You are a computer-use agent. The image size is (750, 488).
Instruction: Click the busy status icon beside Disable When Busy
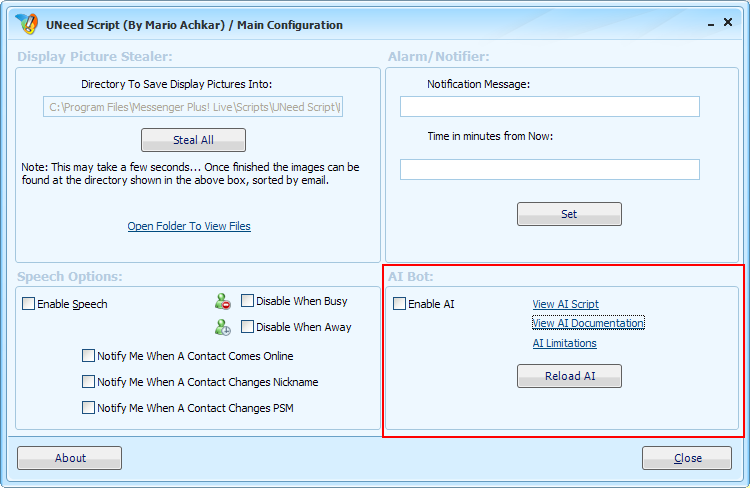[222, 301]
